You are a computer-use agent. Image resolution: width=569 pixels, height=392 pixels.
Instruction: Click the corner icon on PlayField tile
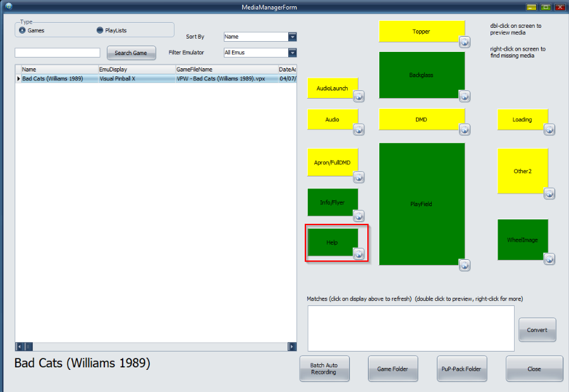464,266
